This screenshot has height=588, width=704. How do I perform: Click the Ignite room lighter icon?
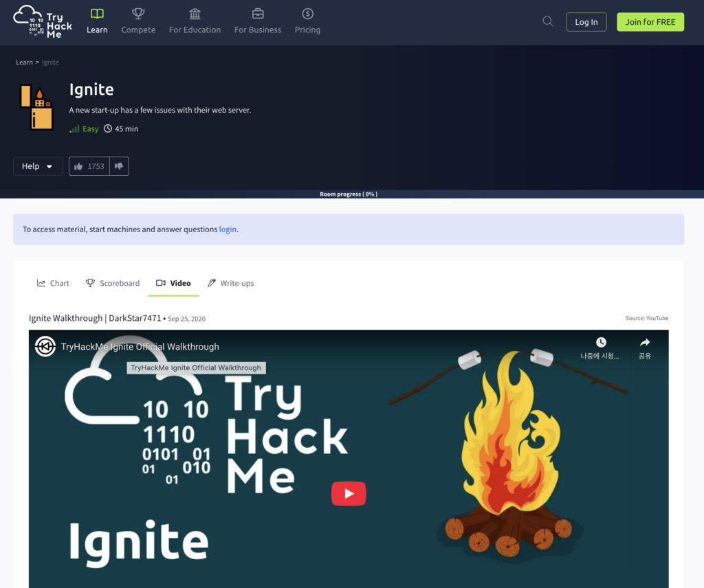tap(36, 107)
